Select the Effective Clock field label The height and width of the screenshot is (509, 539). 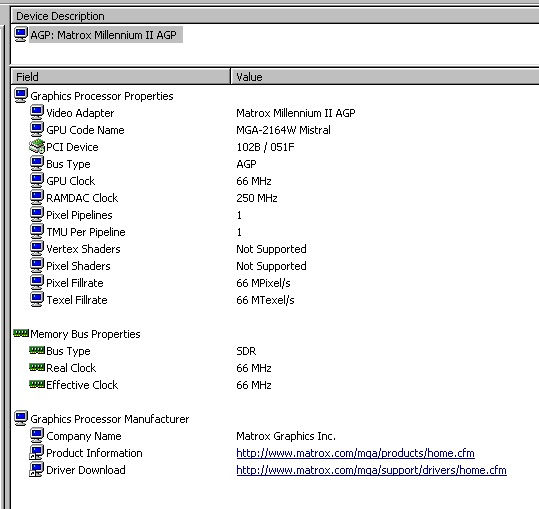pos(82,385)
